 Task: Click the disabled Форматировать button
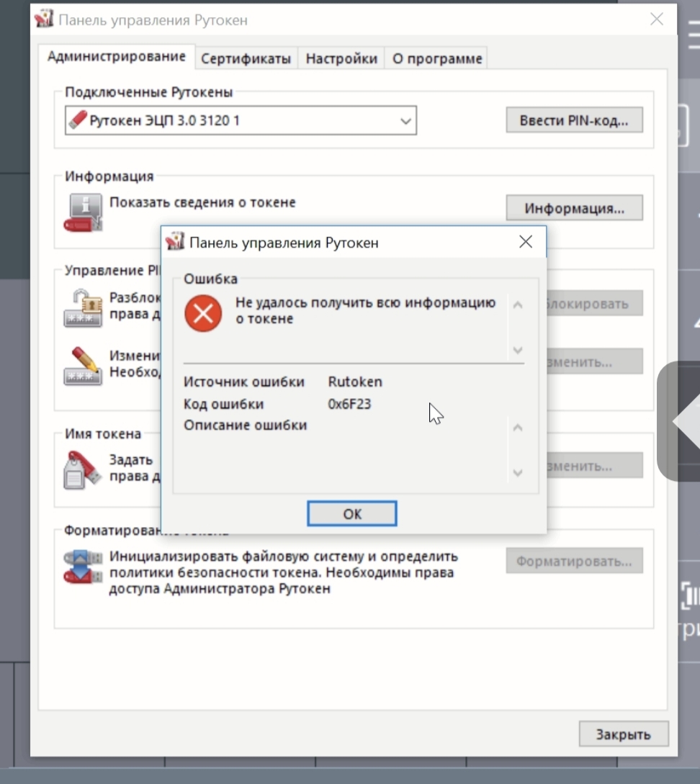pyautogui.click(x=574, y=561)
